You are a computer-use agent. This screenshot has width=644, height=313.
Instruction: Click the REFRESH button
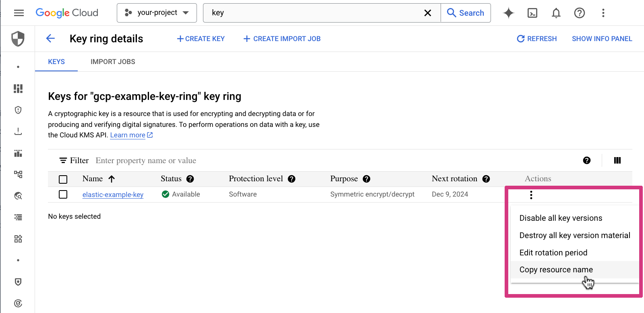click(x=536, y=39)
